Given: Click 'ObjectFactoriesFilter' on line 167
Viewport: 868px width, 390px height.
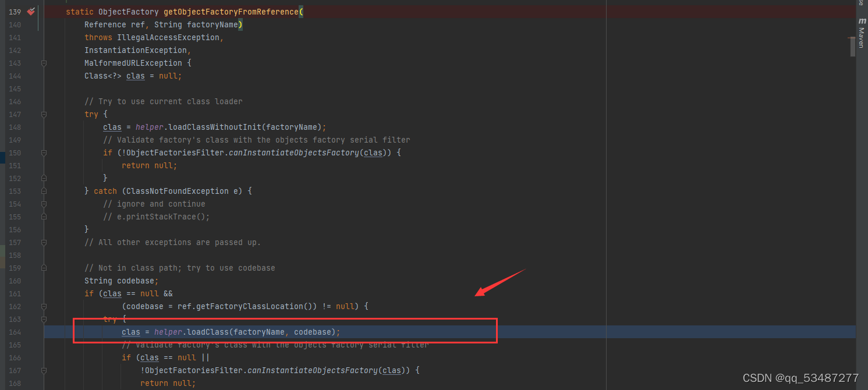Looking at the screenshot, I should pyautogui.click(x=194, y=370).
